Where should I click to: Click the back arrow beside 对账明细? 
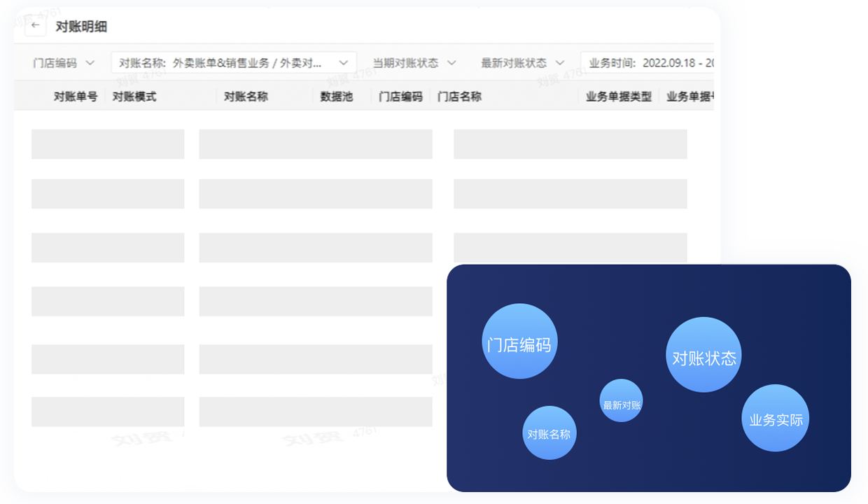click(x=35, y=26)
